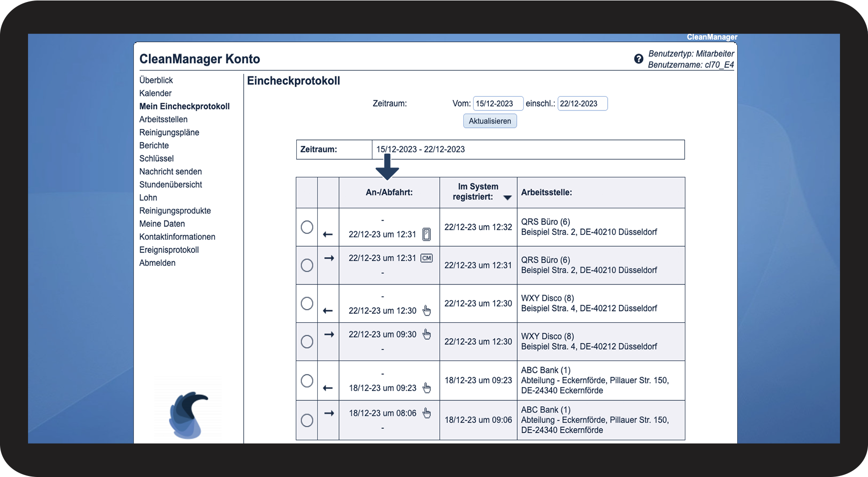Image resolution: width=868 pixels, height=477 pixels.
Task: Click the hand icon next to 18/12-23 08:06
Action: [x=426, y=413]
